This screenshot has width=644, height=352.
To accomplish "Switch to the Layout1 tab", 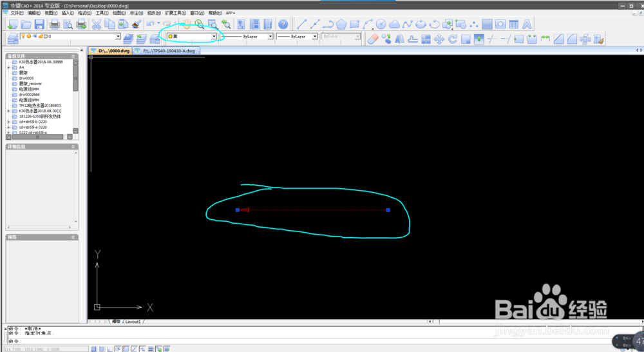I will 133,322.
